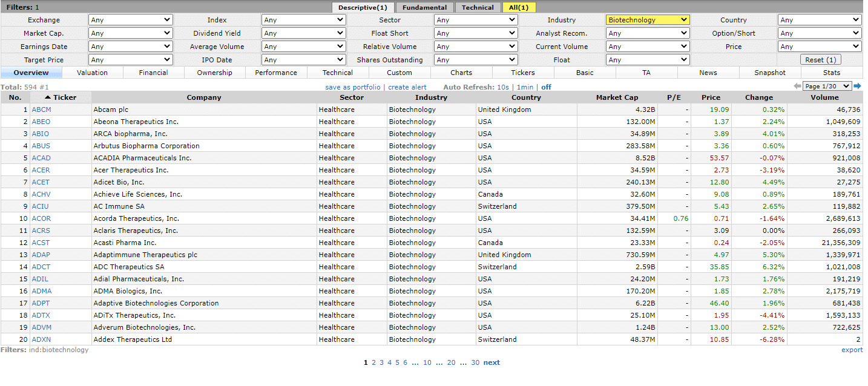Viewport: 868px width, 386px height.
Task: Switch to the Charts view tab
Action: [x=461, y=73]
